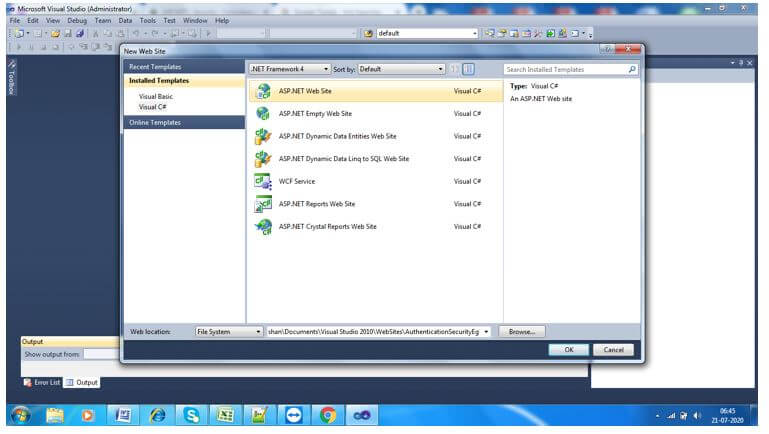The image size is (769, 434).
Task: Click the Cancel button
Action: [x=614, y=350]
